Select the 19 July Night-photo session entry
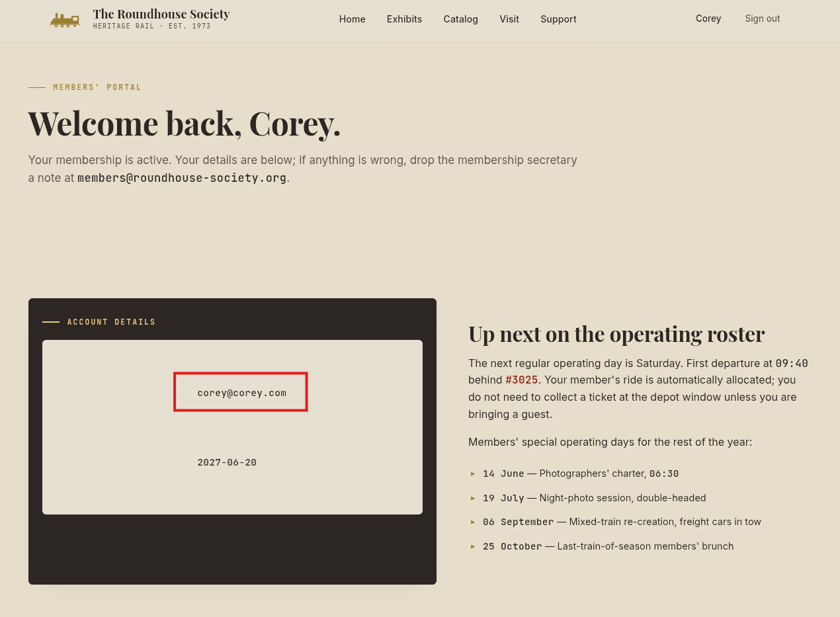The width and height of the screenshot is (840, 617). click(x=639, y=498)
